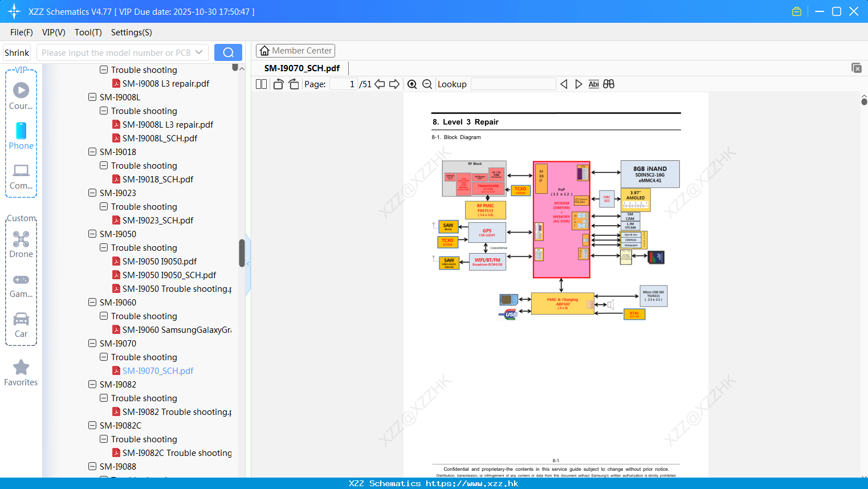
Task: Open model number dropdown arrow
Action: [x=199, y=52]
